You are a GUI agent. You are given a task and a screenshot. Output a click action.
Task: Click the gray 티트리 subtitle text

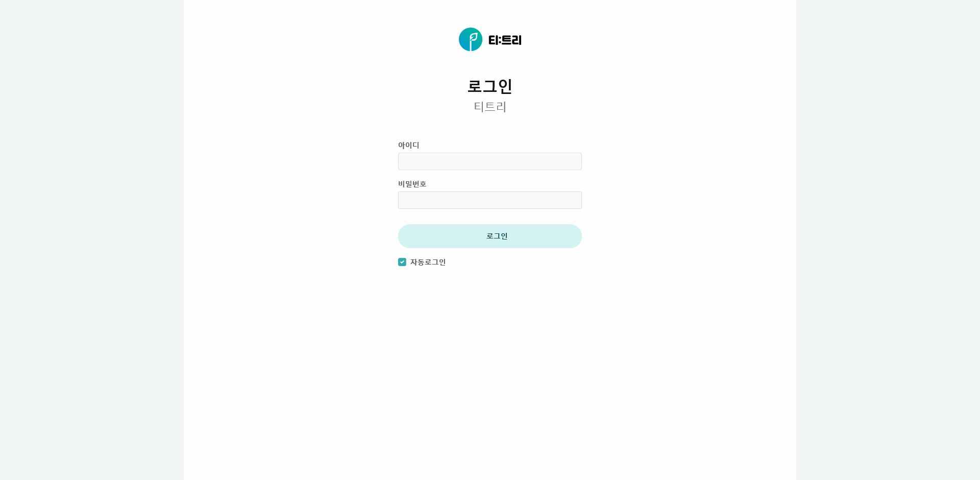click(x=489, y=106)
